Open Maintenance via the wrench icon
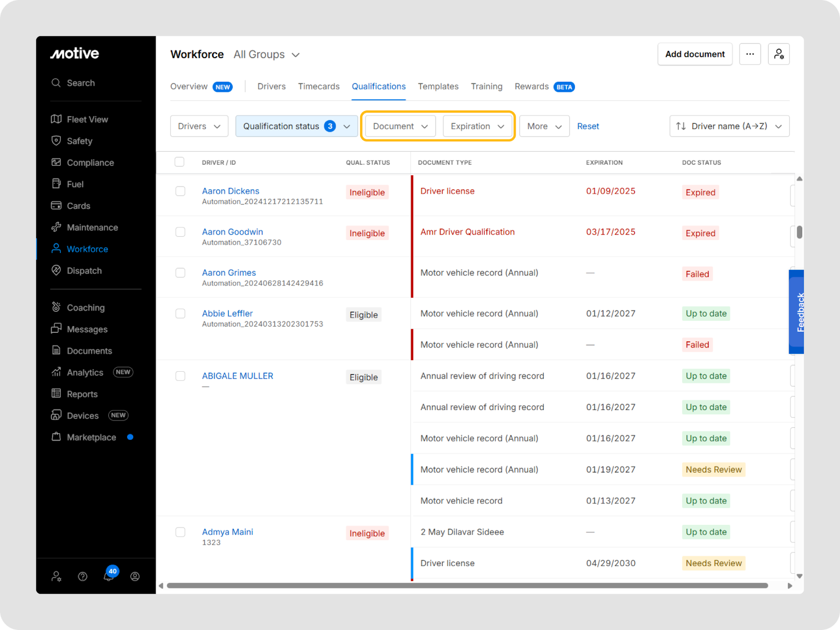This screenshot has height=630, width=840. click(x=56, y=227)
